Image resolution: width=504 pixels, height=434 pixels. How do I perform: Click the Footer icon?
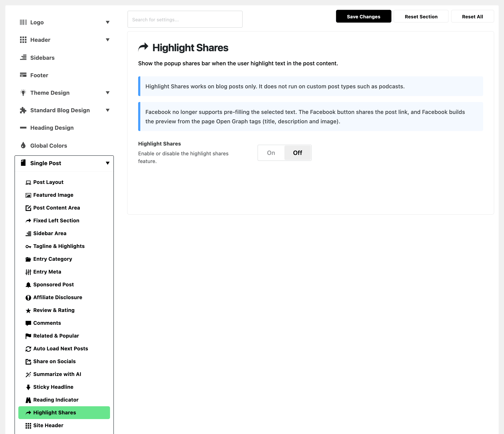(x=23, y=75)
